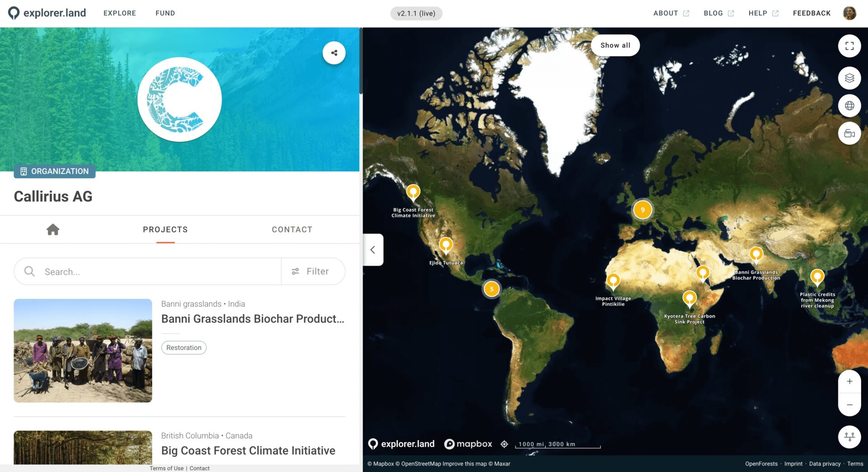The height and width of the screenshot is (472, 868).
Task: Open the EXPLORE menu
Action: [x=120, y=13]
